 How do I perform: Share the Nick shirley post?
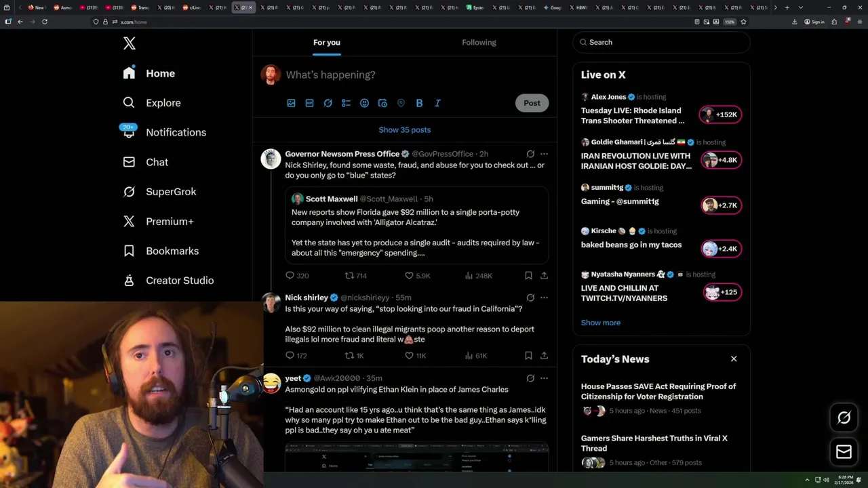click(x=544, y=356)
